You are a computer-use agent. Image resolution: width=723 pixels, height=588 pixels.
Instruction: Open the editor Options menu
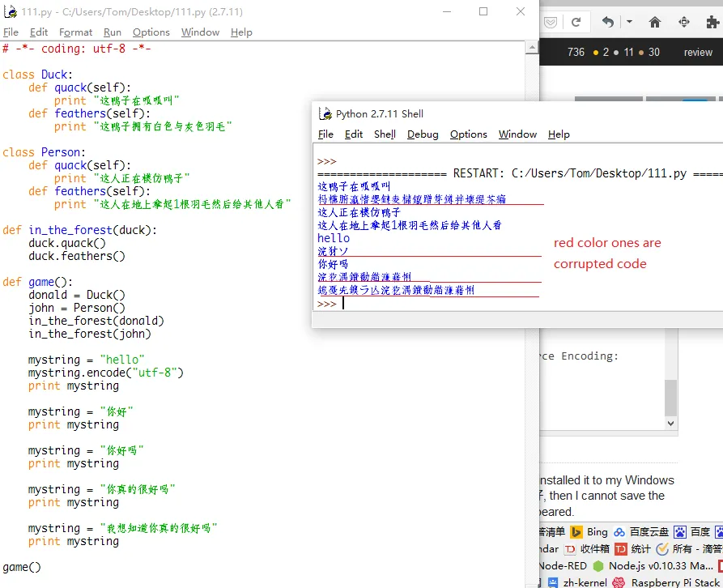[151, 32]
